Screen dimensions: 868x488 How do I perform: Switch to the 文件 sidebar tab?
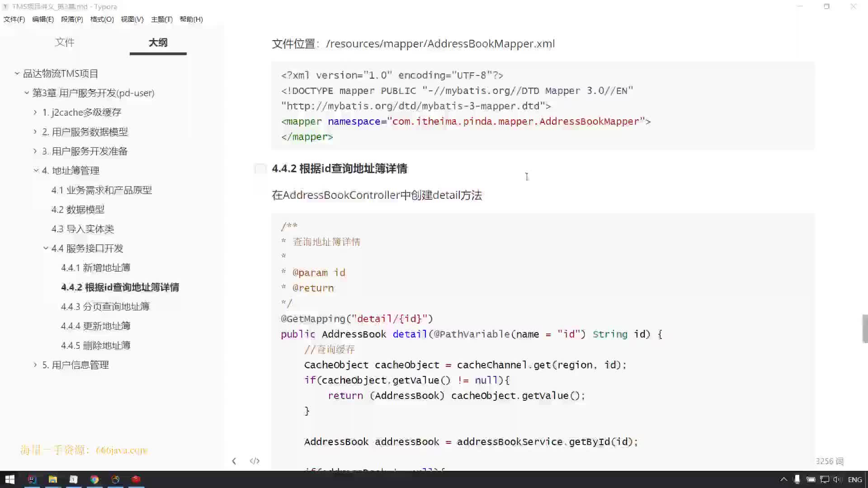coord(65,42)
